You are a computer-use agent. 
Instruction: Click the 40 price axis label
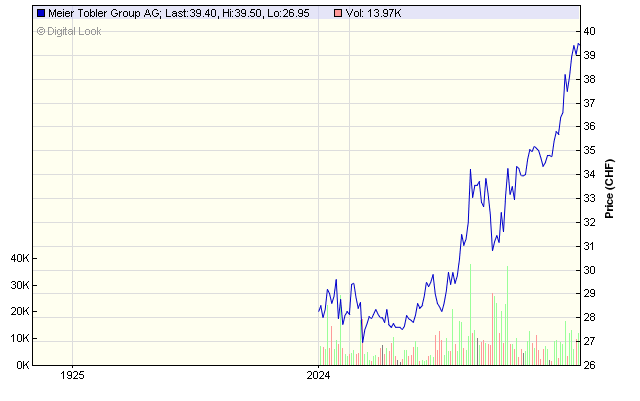pos(589,31)
